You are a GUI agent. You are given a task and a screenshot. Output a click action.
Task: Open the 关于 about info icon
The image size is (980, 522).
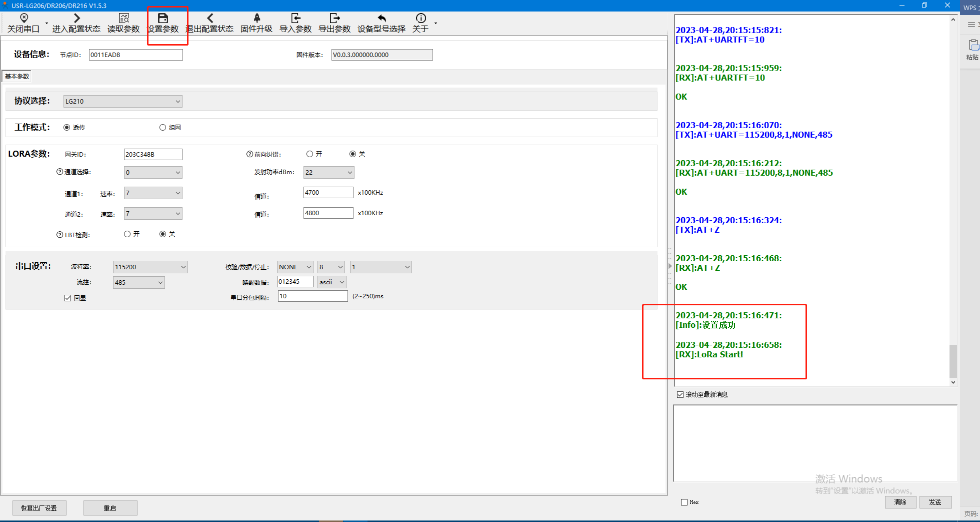420,19
